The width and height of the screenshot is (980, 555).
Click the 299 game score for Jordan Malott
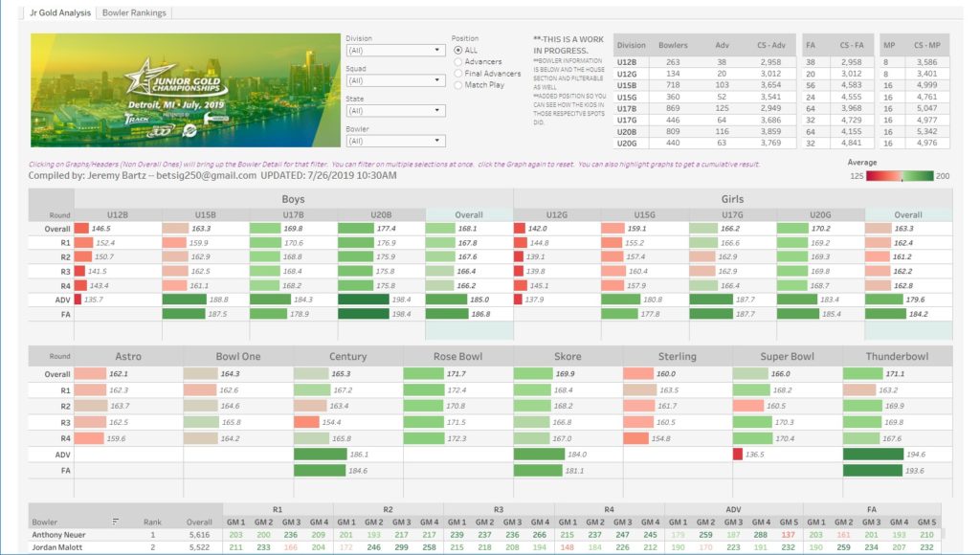(401, 547)
